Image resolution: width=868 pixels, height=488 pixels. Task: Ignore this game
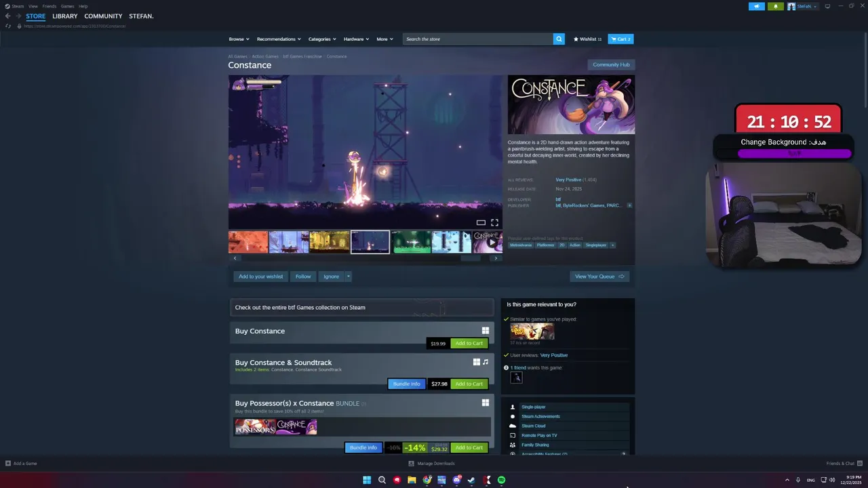click(x=331, y=277)
